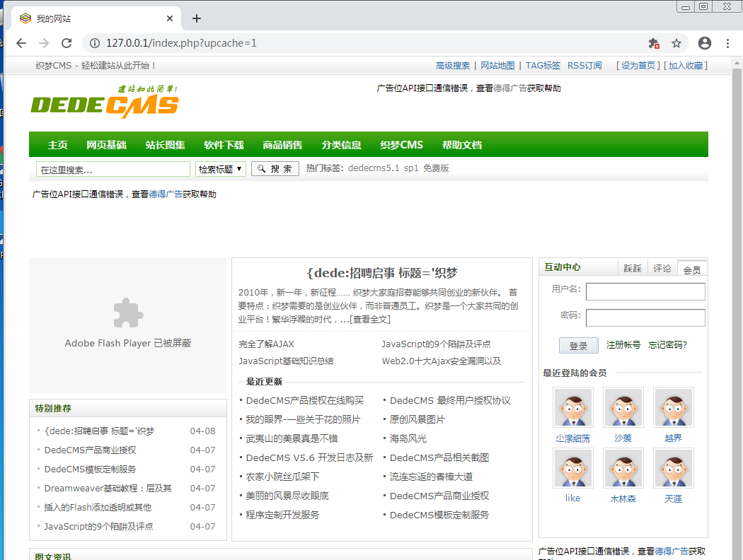This screenshot has width=743, height=560.
Task: Open the blocked plugin extension icon
Action: click(655, 42)
